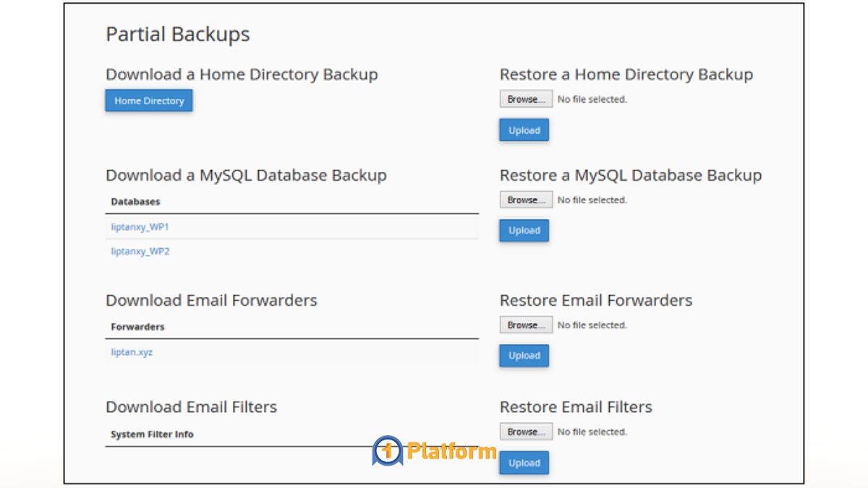Viewport: 868px width, 488px height.
Task: Upload the Email Forwarders backup
Action: tap(524, 356)
